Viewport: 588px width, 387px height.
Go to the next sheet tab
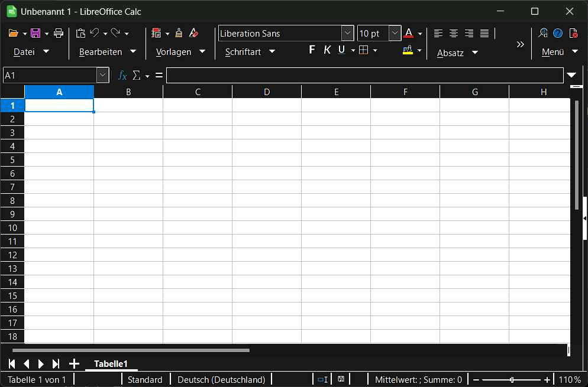coord(41,364)
